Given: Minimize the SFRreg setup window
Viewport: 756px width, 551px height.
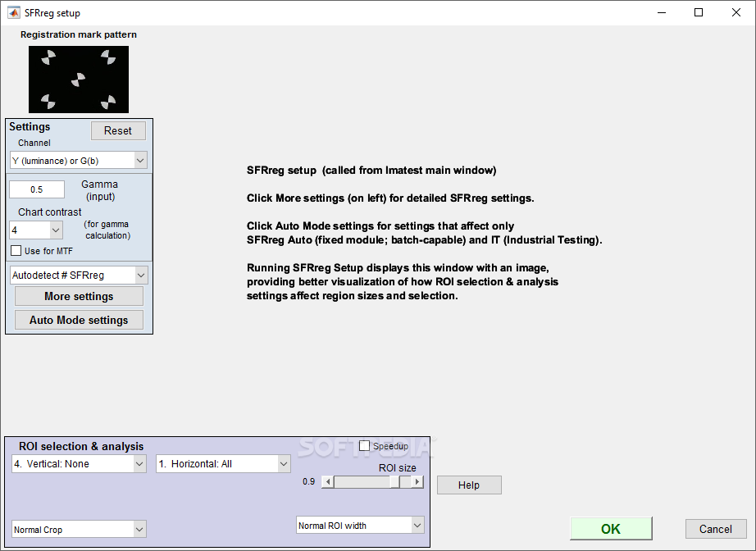Looking at the screenshot, I should coord(662,12).
